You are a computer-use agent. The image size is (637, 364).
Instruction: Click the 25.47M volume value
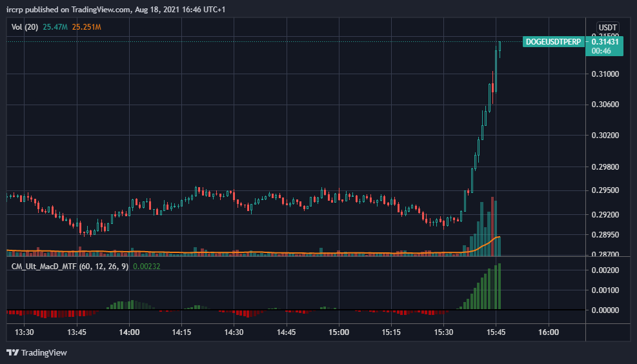(x=55, y=27)
